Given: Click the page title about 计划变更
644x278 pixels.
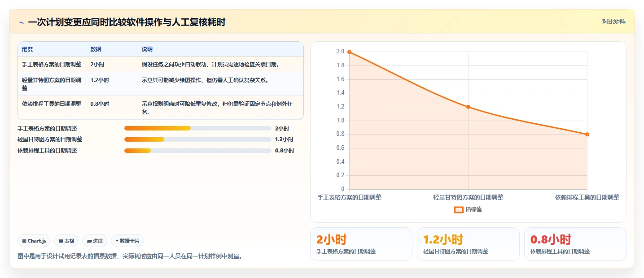Looking at the screenshot, I should (127, 22).
